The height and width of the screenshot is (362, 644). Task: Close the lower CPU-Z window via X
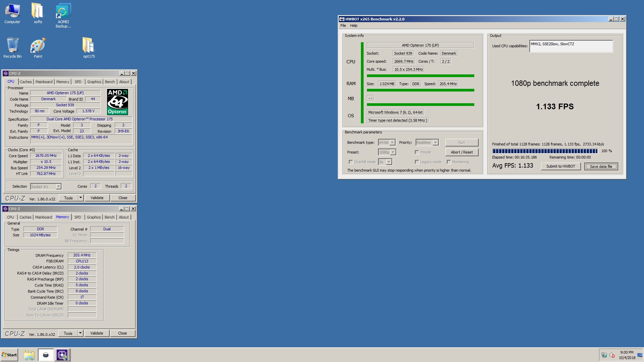click(133, 209)
